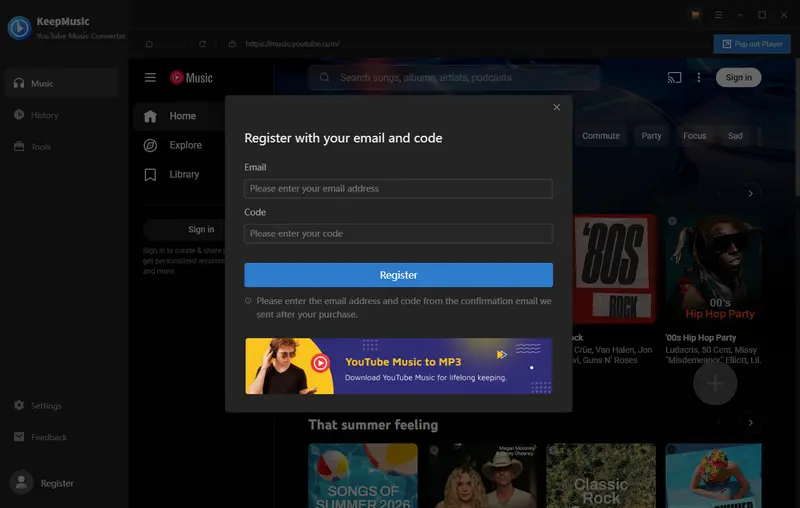Go to Home in YouTube Music nav
The width and height of the screenshot is (800, 508).
[179, 116]
